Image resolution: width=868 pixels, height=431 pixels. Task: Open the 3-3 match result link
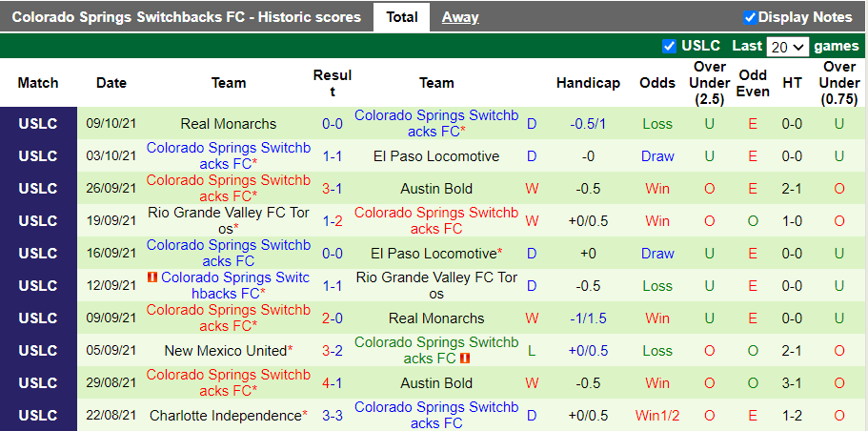point(333,416)
